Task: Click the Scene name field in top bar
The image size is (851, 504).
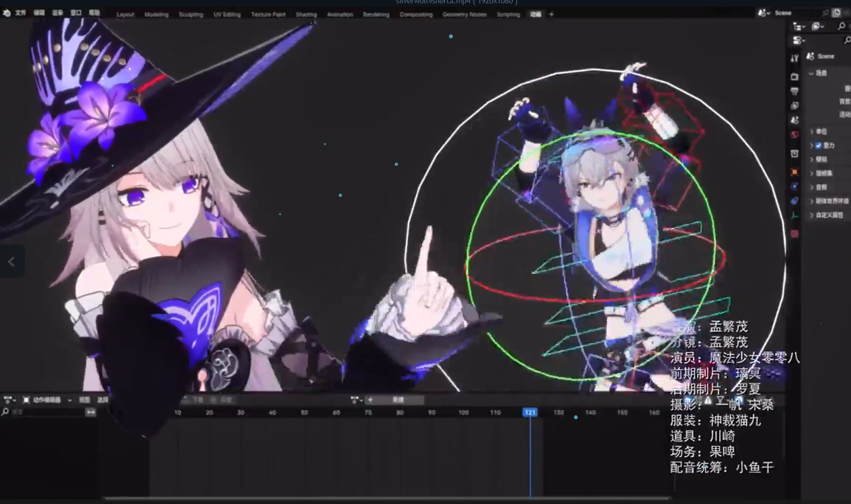Action: click(x=797, y=13)
